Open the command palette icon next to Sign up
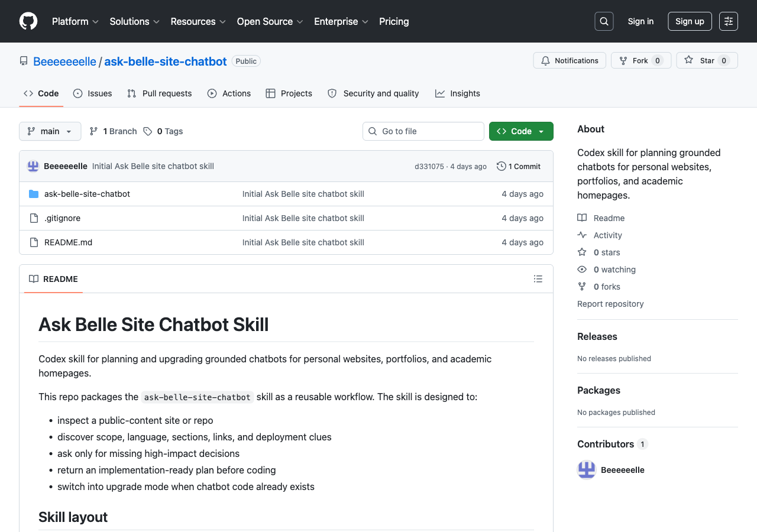757x532 pixels. [728, 21]
